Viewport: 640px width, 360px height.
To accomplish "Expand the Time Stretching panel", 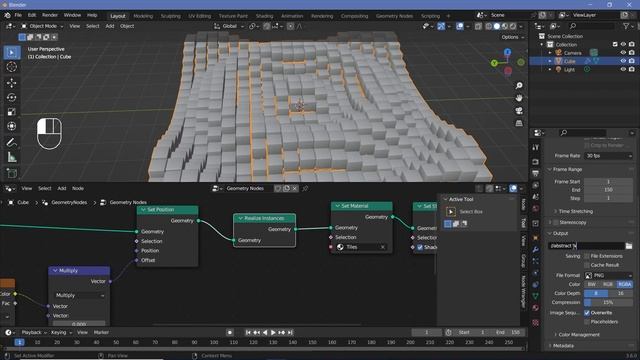I will pos(576,211).
